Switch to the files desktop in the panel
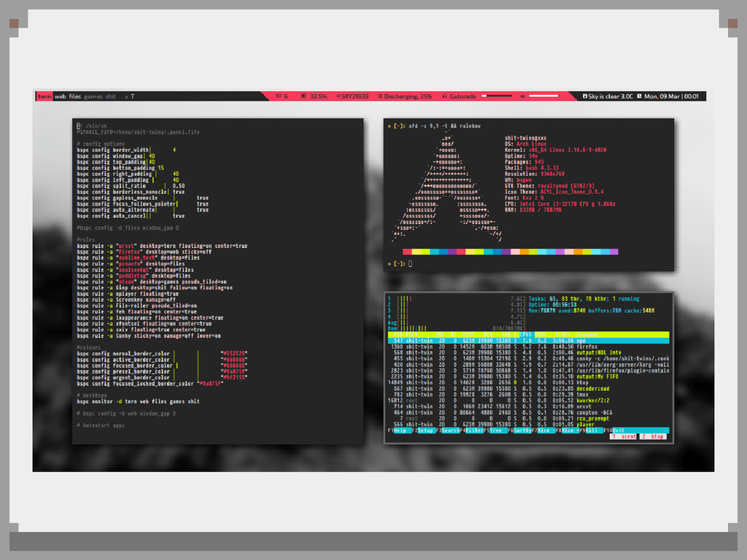The height and width of the screenshot is (560, 747). point(75,96)
